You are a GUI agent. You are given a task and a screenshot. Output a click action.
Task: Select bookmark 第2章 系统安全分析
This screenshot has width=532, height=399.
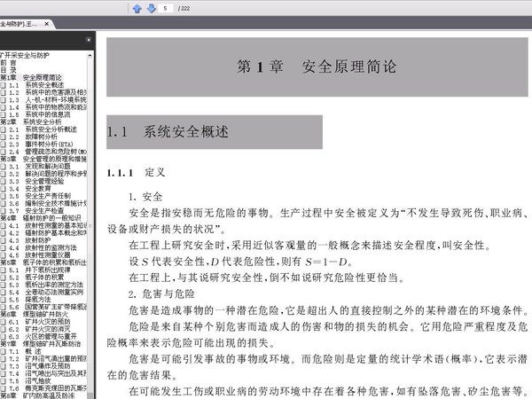coord(31,121)
